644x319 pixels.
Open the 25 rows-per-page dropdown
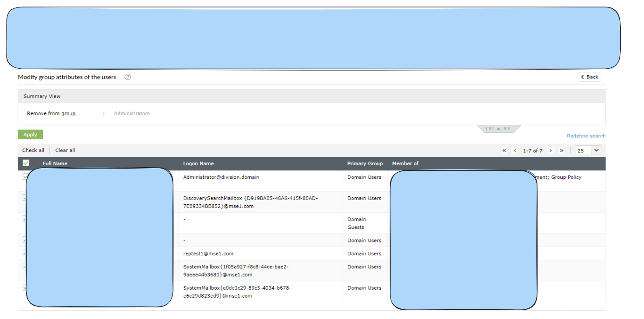point(588,150)
